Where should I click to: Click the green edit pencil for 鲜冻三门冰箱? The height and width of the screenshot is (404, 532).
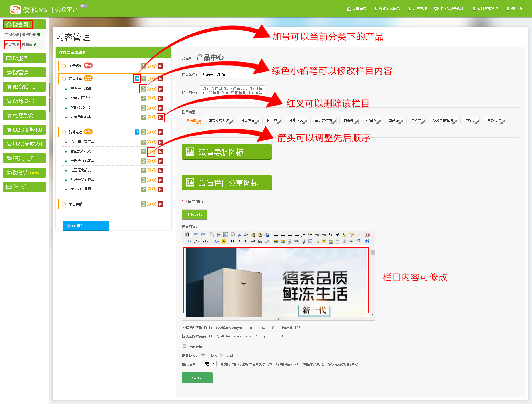(x=143, y=89)
